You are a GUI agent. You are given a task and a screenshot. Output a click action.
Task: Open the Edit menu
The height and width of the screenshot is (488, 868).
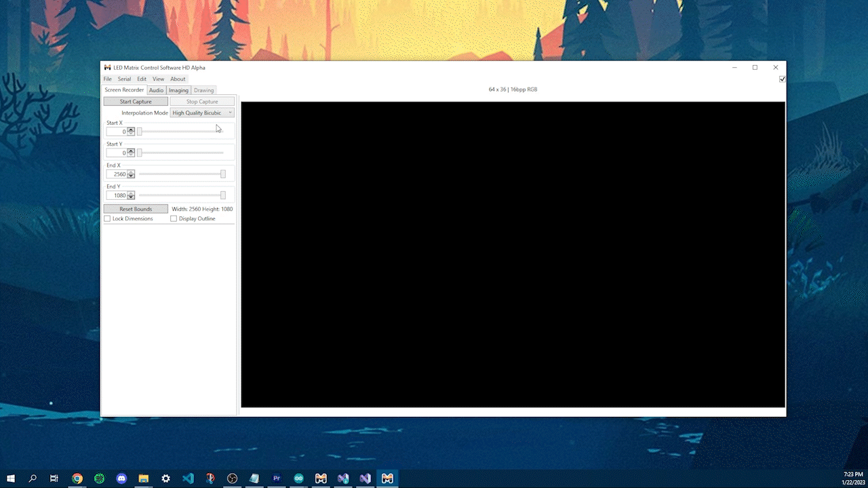coord(142,79)
